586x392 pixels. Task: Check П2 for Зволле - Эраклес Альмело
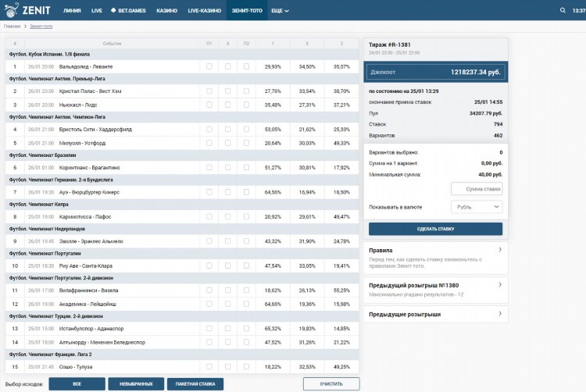[x=246, y=241]
